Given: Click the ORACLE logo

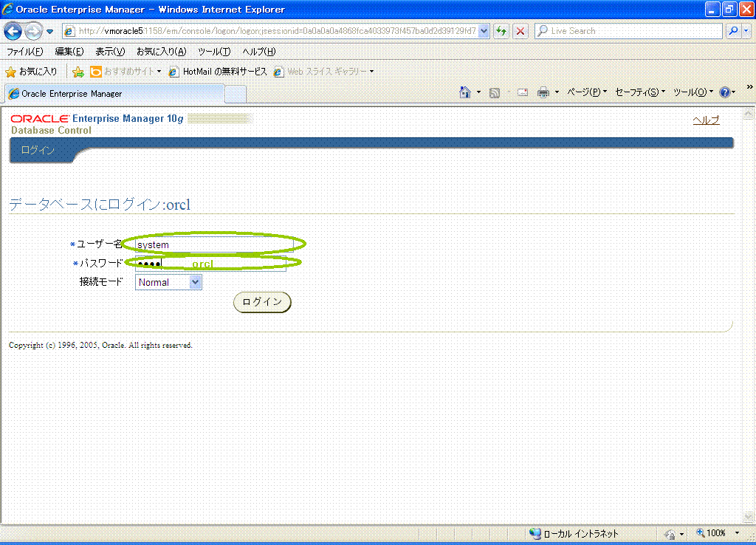Looking at the screenshot, I should (x=40, y=119).
